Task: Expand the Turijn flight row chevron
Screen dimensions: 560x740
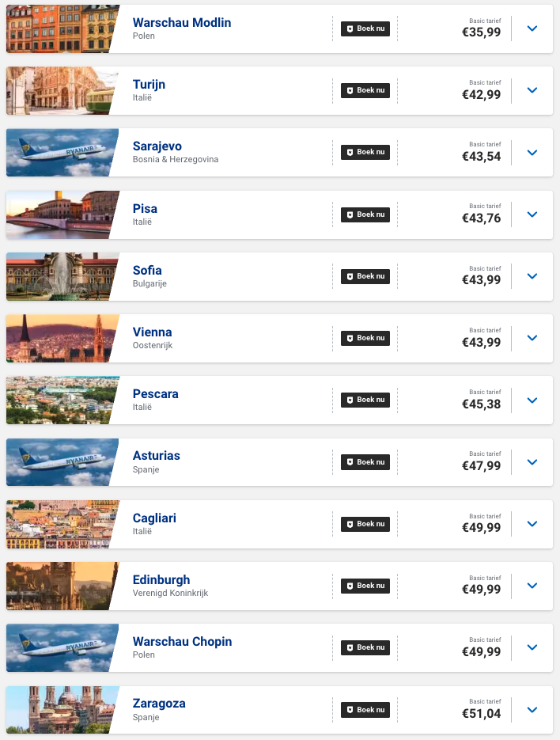Action: pyautogui.click(x=532, y=90)
